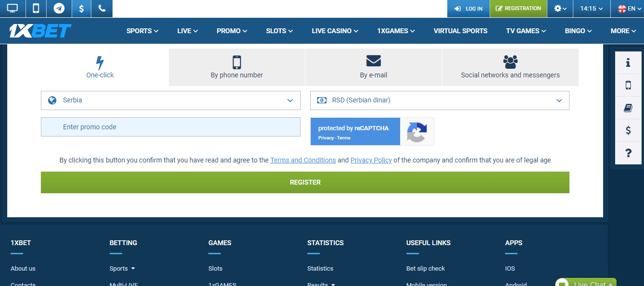Open the Terms and Conditions link
Screen dimensions: 644x286
[x=303, y=160]
